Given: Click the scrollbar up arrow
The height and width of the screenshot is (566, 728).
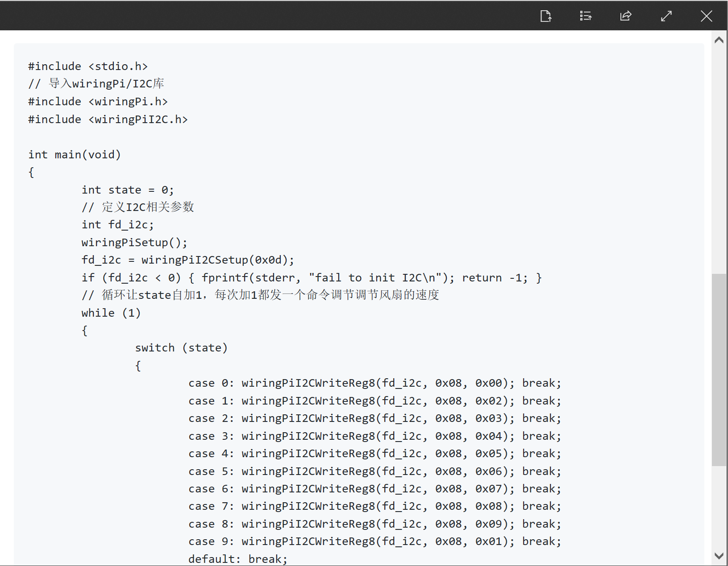Looking at the screenshot, I should tap(719, 39).
